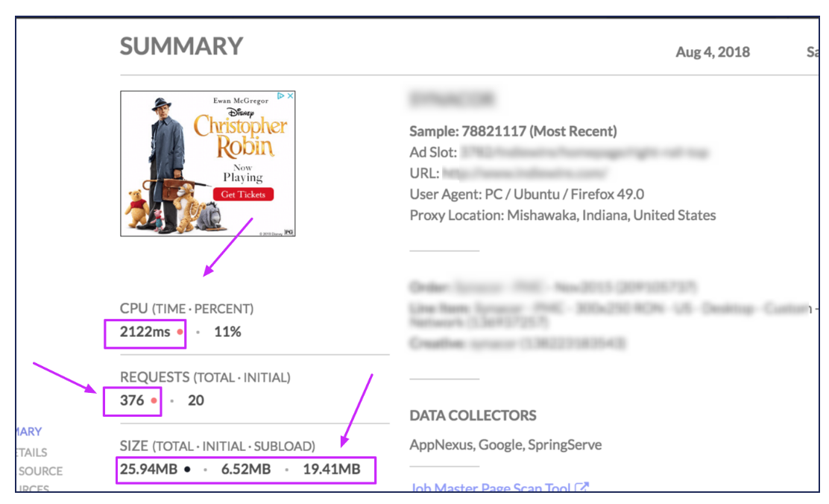Select the Summary item in left sidebar
Viewport: 829px width, 504px height.
(28, 432)
